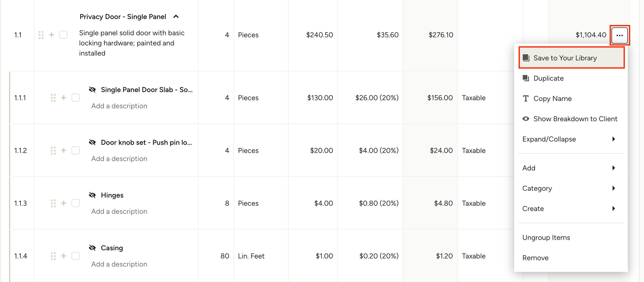
Task: Tick the checkbox on Single Panel Door Slab
Action: pos(76,98)
